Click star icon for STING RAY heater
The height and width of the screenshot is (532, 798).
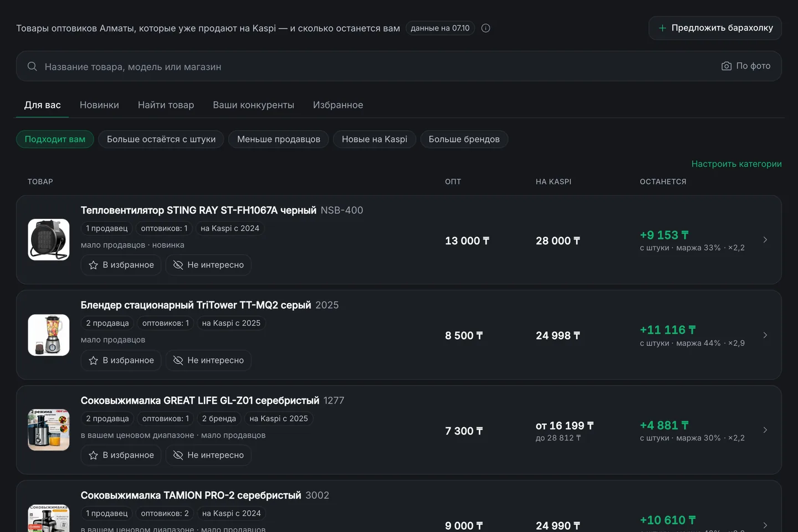pos(93,265)
